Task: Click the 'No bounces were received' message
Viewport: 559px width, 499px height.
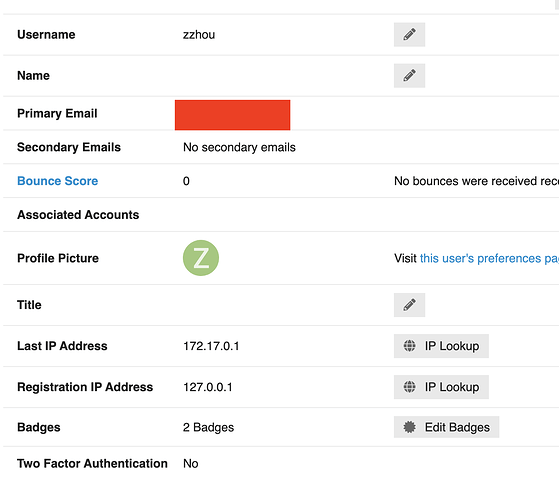Action: point(476,181)
